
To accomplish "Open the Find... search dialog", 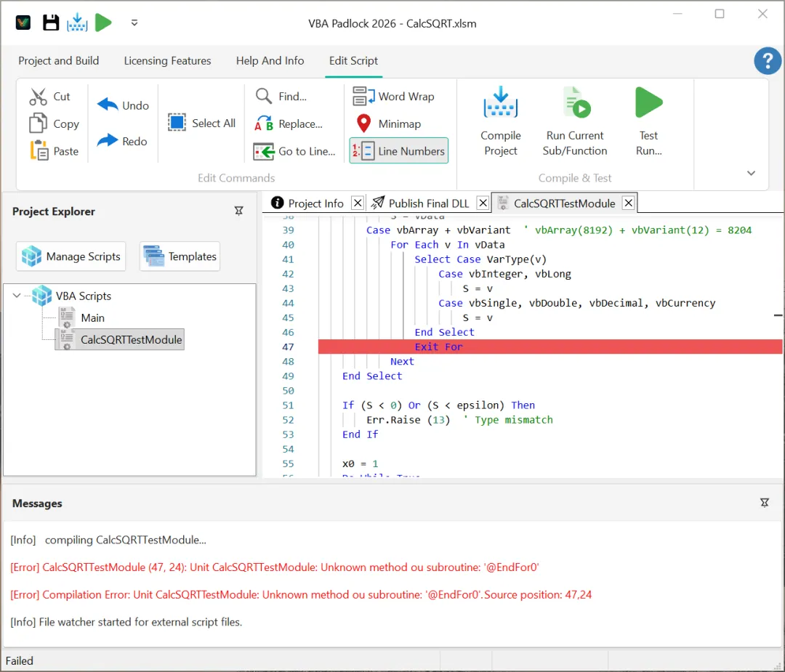I will pyautogui.click(x=281, y=96).
